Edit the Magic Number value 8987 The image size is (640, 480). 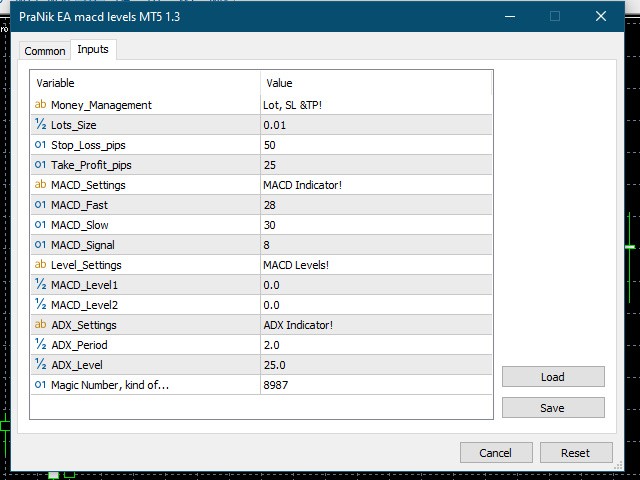pos(375,385)
